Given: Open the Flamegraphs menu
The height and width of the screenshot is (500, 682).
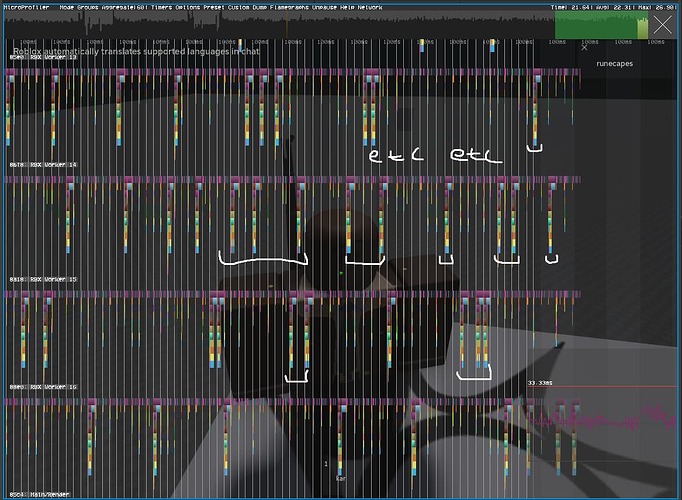Looking at the screenshot, I should pyautogui.click(x=290, y=7).
